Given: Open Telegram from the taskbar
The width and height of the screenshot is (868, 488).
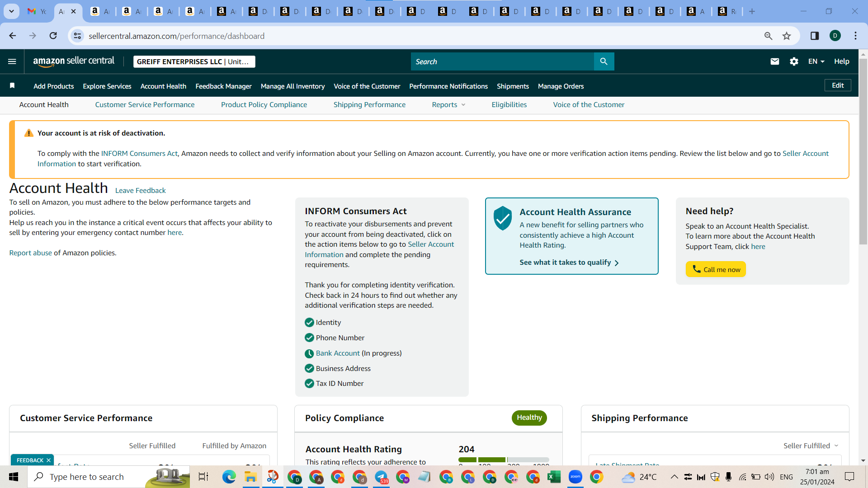Looking at the screenshot, I should pos(381,477).
